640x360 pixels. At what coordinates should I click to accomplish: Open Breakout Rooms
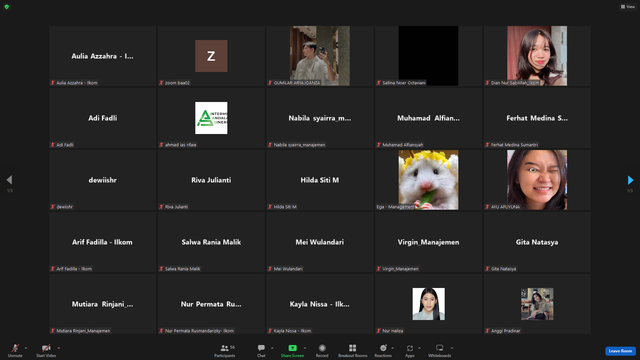point(353,350)
